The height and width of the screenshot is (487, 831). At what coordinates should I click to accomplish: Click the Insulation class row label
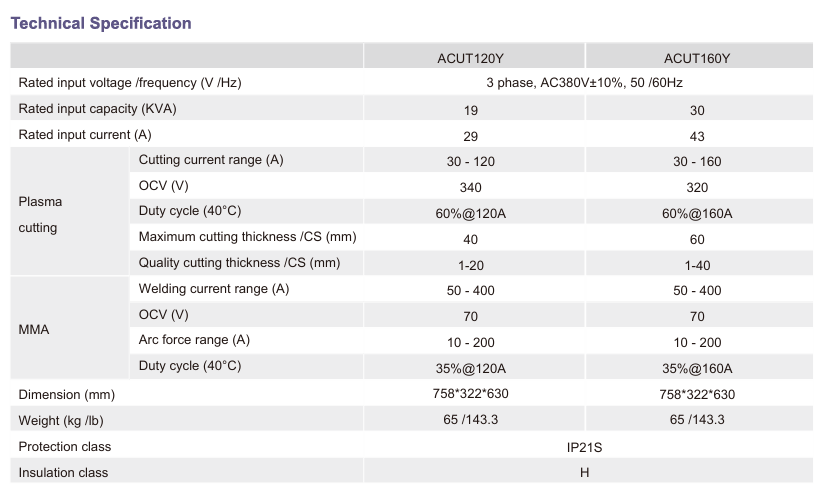[x=63, y=472]
